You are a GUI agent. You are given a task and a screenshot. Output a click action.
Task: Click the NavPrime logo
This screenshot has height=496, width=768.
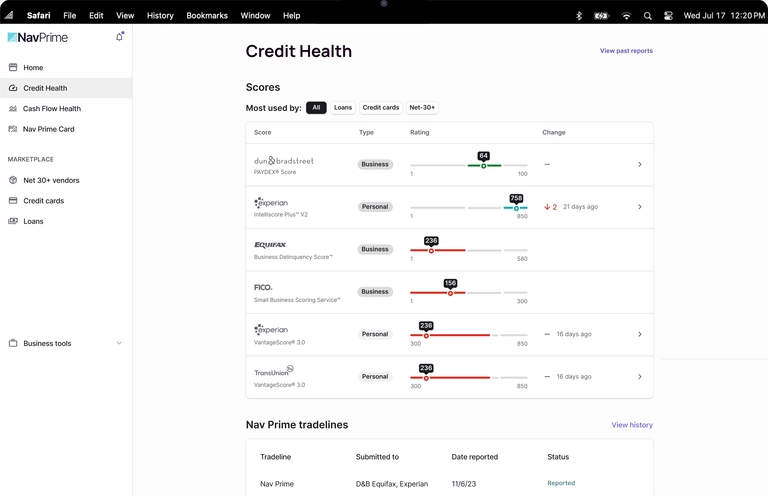coord(38,37)
